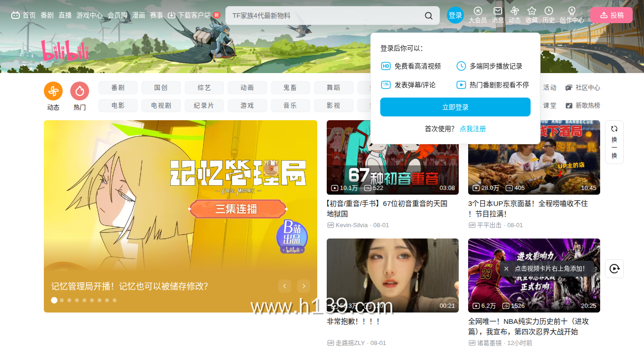
Task: Select the 动画 category button
Action: point(247,88)
